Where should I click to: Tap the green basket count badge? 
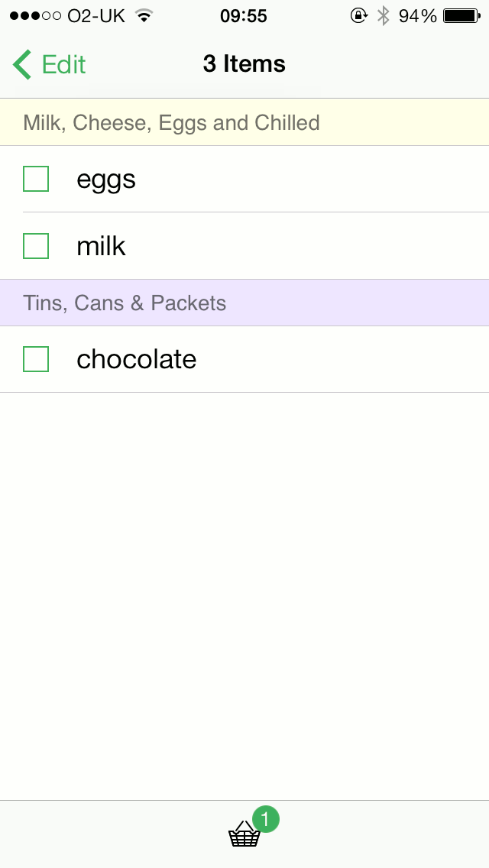click(265, 820)
